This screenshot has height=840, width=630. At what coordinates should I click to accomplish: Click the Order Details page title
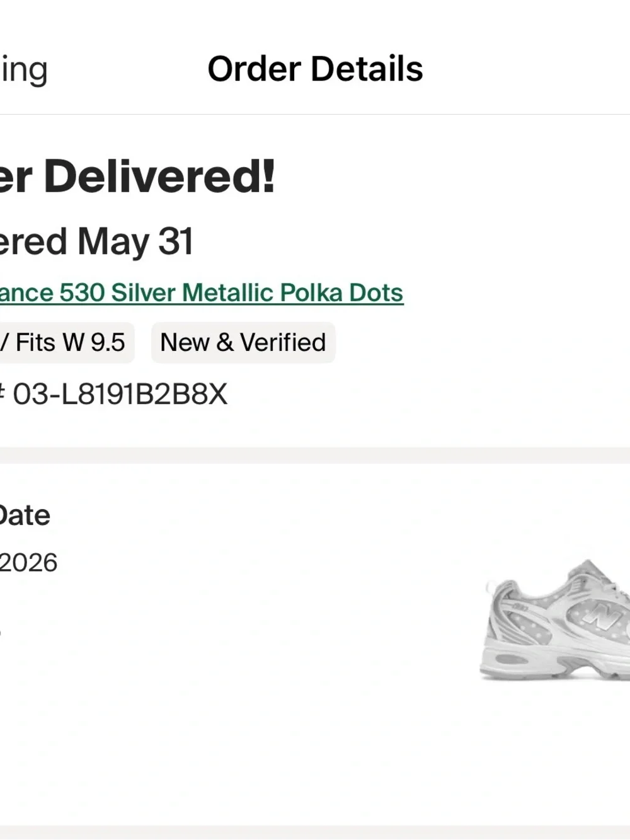(x=315, y=69)
